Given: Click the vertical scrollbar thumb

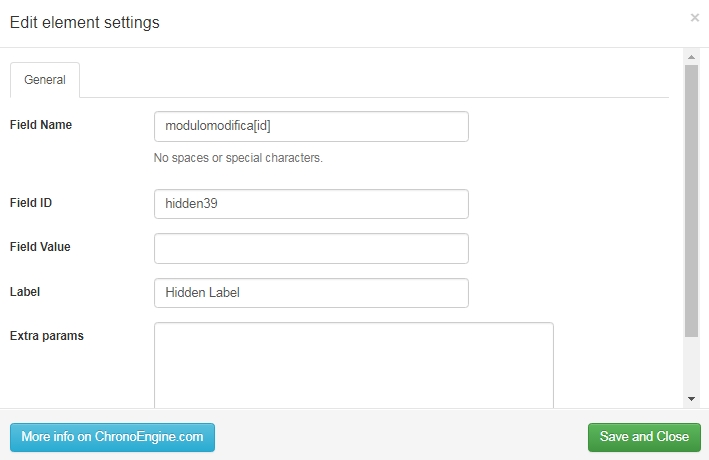Looking at the screenshot, I should click(691, 201).
